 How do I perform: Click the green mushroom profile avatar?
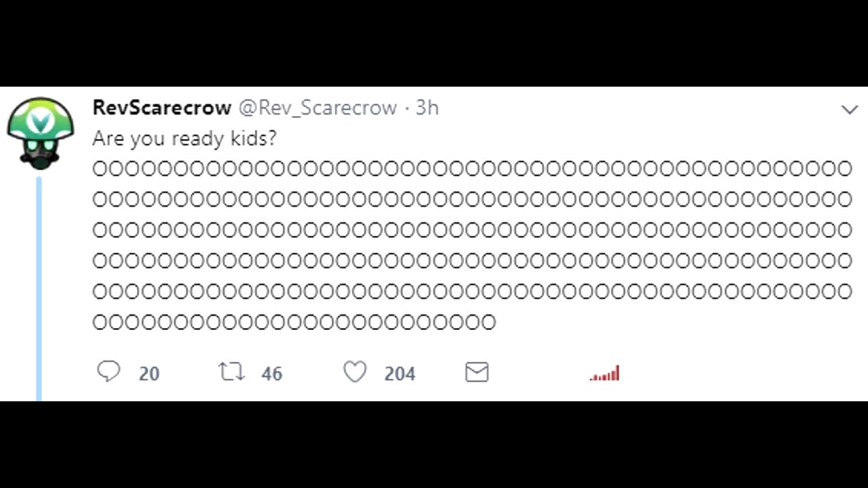pos(41,132)
